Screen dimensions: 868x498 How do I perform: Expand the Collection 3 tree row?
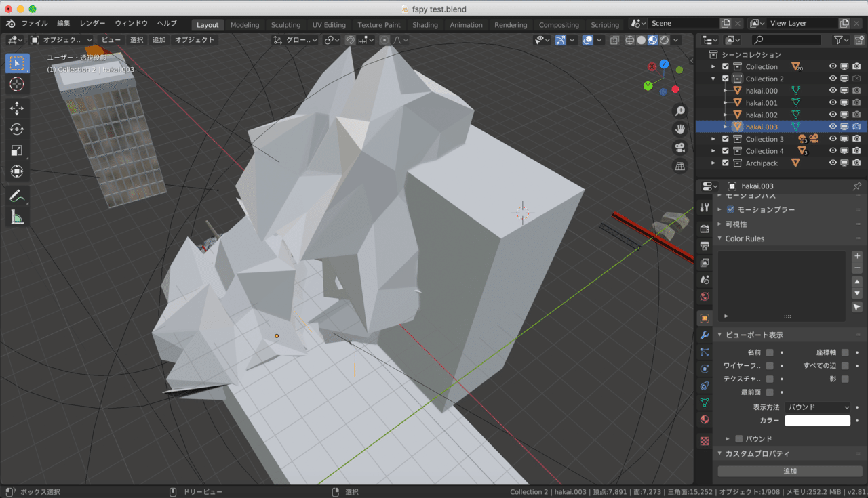coord(713,139)
